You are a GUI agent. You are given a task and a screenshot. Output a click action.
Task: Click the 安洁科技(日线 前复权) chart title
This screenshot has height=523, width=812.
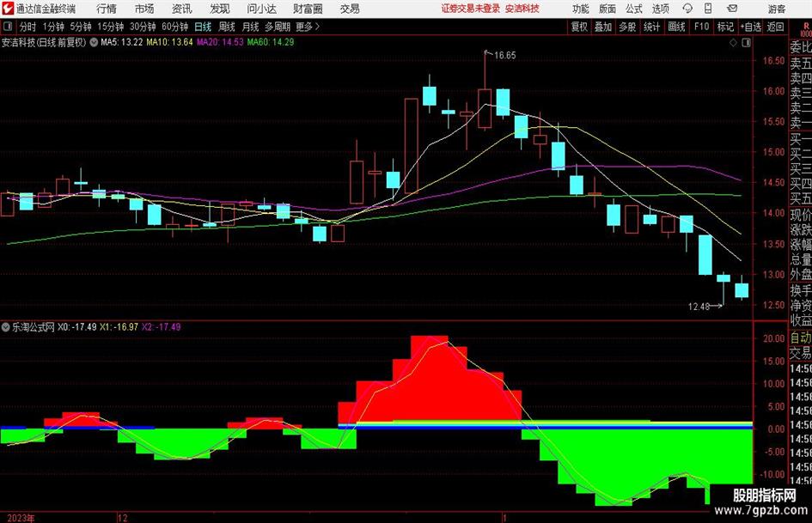[x=44, y=42]
